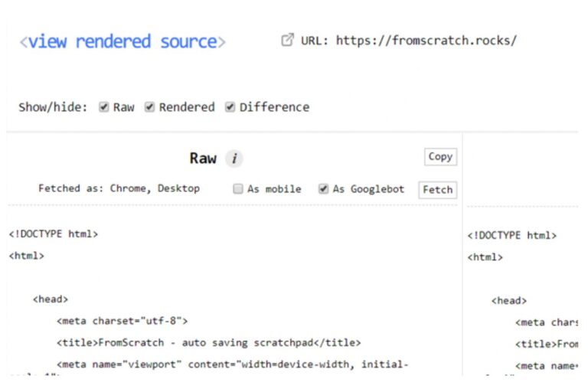The image size is (588, 392).
Task: Click the Show/hide label
Action: (53, 107)
